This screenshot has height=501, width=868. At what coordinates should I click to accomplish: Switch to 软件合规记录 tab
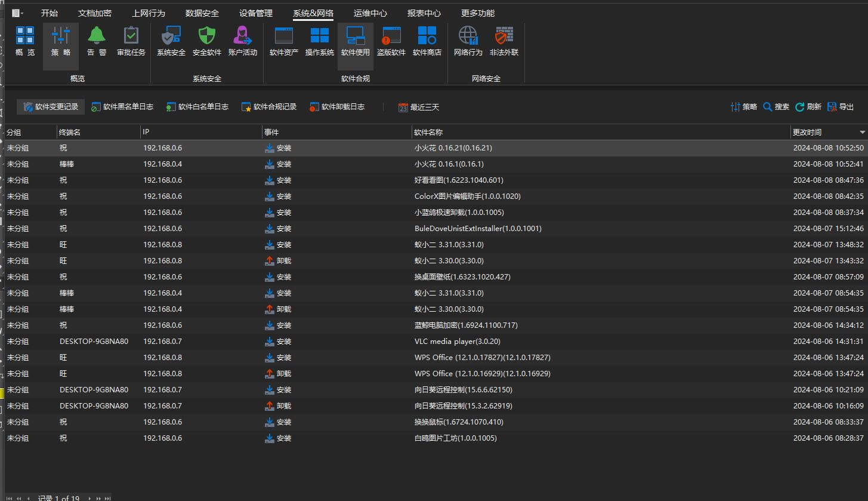pos(269,107)
